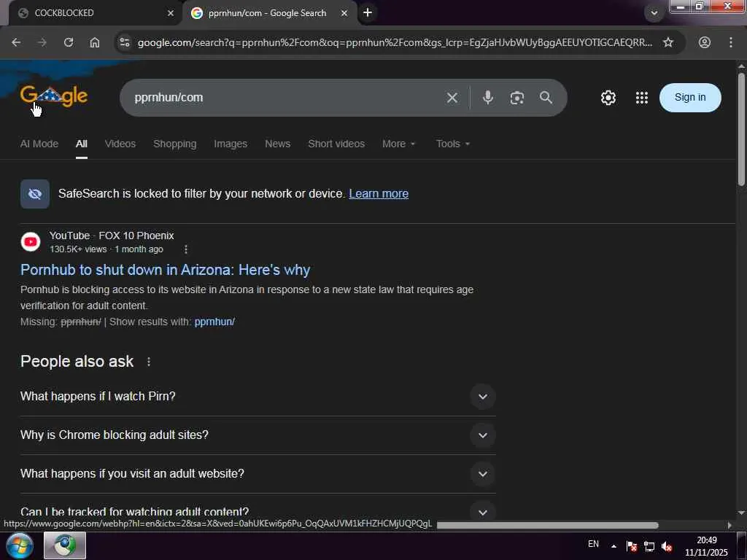The height and width of the screenshot is (560, 747).
Task: Search by image with camera lens icon
Action: [517, 98]
